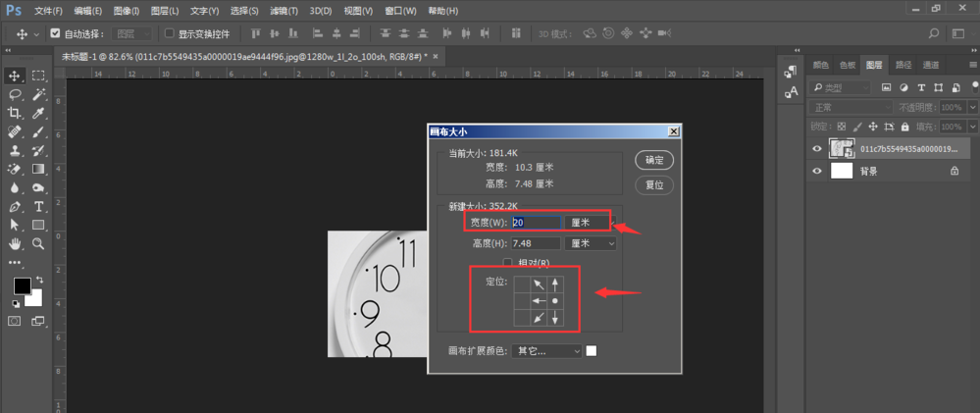Screen dimensions: 980x413
Task: Select the Horizontal Type tool
Action: [x=39, y=206]
